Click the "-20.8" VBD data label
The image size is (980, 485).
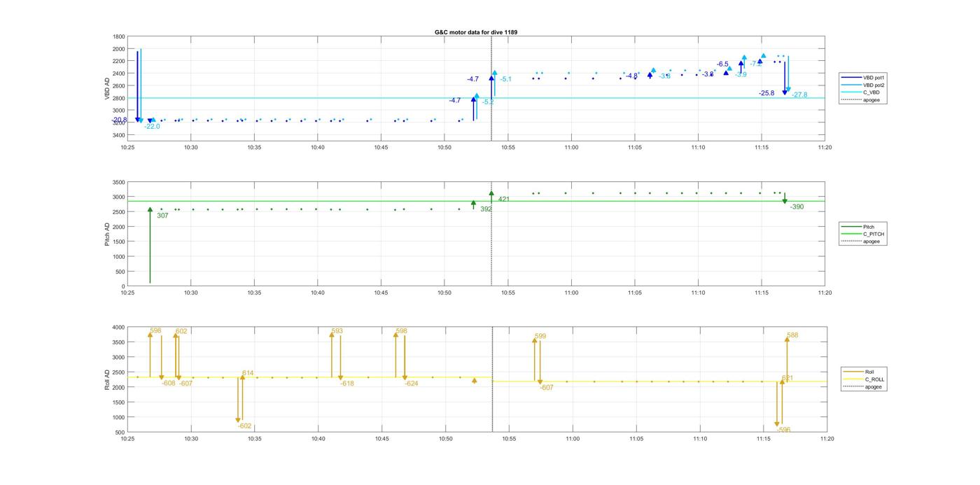click(119, 120)
